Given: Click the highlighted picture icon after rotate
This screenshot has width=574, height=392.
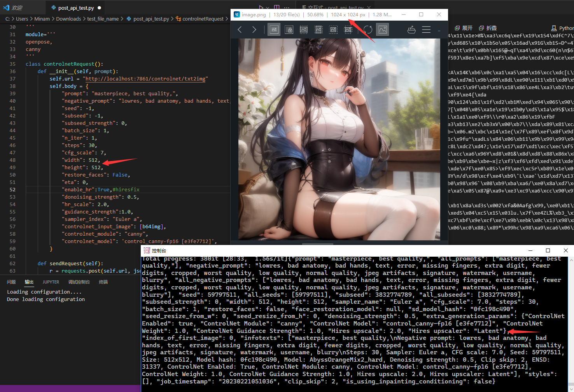Looking at the screenshot, I should pyautogui.click(x=383, y=30).
